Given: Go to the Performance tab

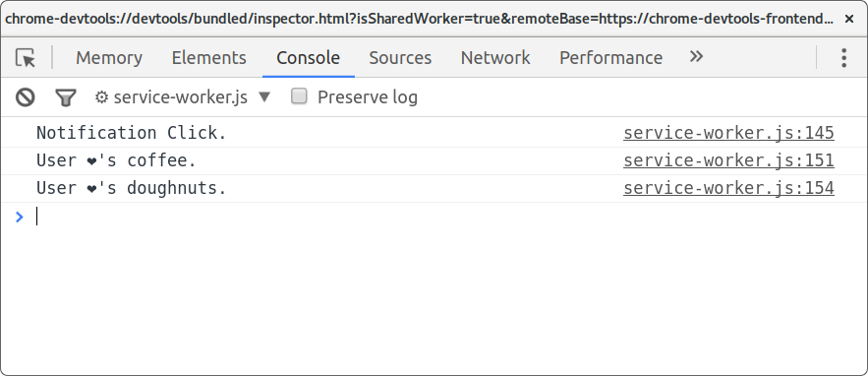Looking at the screenshot, I should (611, 58).
